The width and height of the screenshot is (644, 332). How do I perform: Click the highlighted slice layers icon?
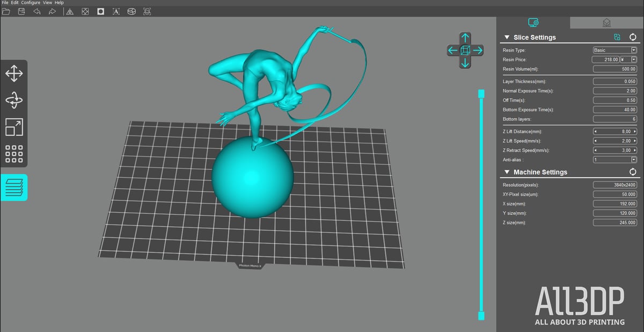14,187
